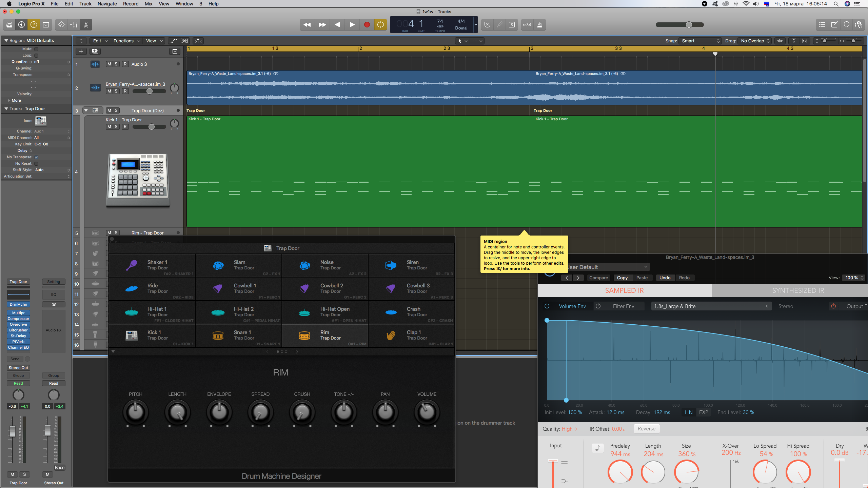
Task: Enable count-in 1234 button
Action: (x=527, y=25)
